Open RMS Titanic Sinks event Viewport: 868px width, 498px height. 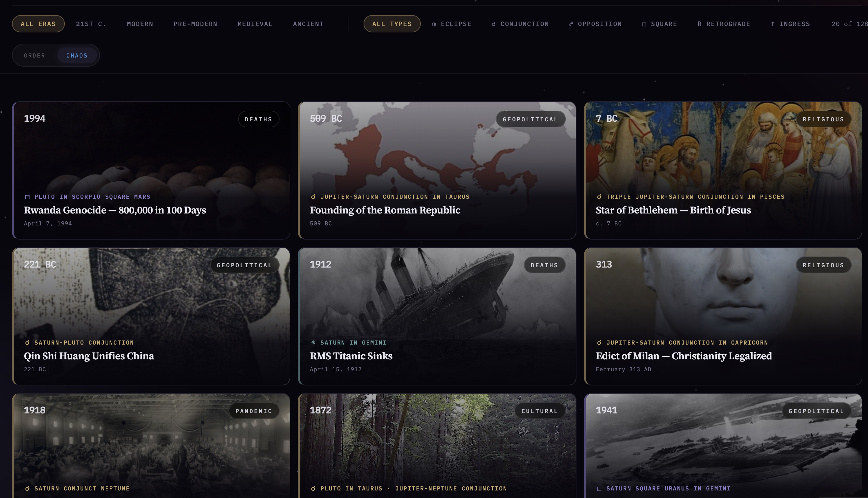point(351,356)
